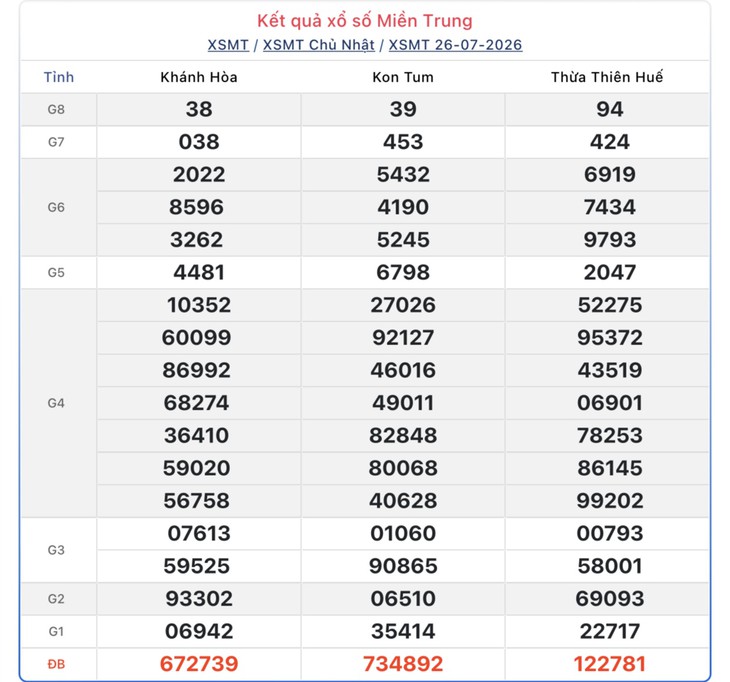Select the G7 row label
The width and height of the screenshot is (730, 682).
pos(56,142)
